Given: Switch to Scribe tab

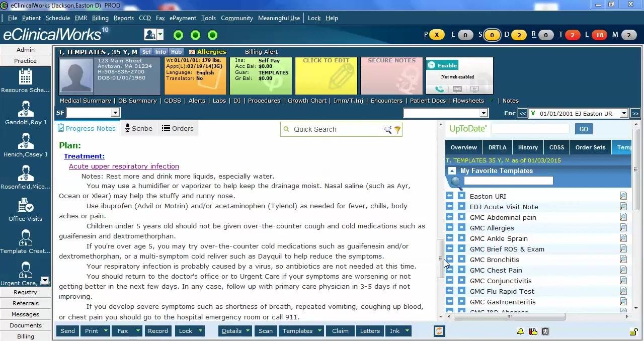Looking at the screenshot, I should click(138, 128).
